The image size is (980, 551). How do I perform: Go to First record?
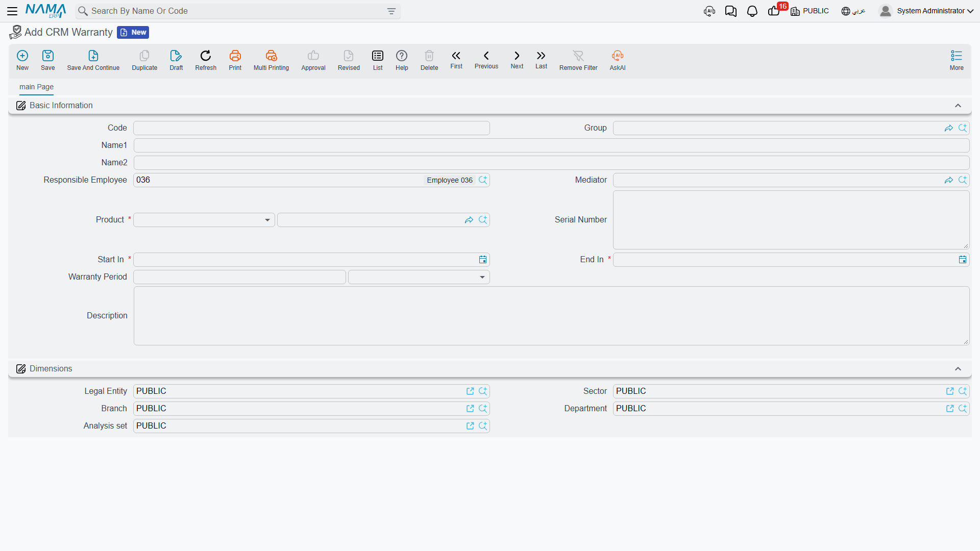tap(456, 60)
